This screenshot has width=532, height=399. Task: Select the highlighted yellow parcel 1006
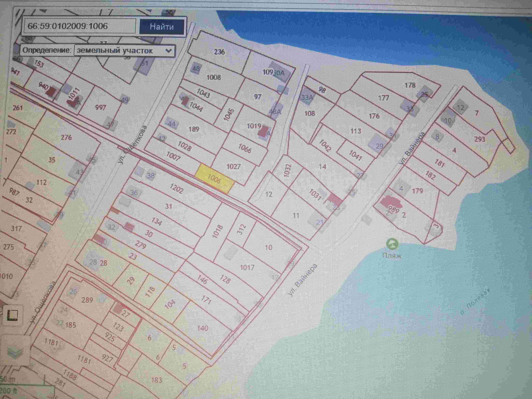215,178
